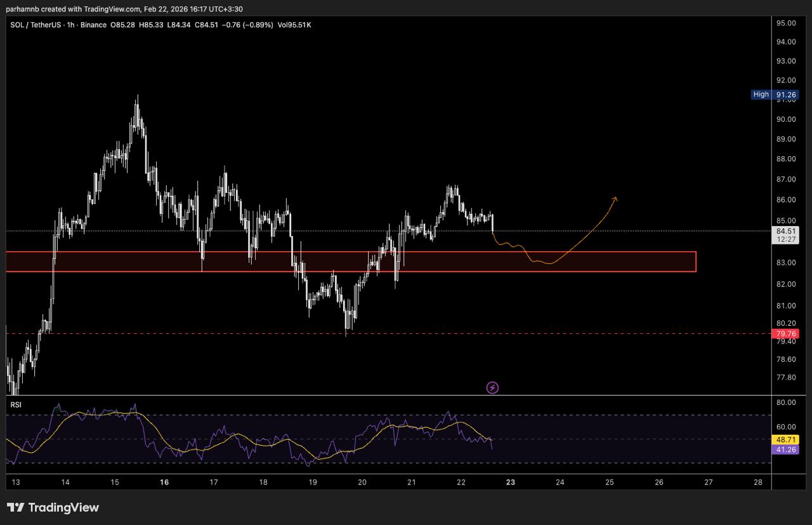Click the SOL / TetherUS symbol title
Image resolution: width=812 pixels, height=525 pixels.
(x=35, y=25)
